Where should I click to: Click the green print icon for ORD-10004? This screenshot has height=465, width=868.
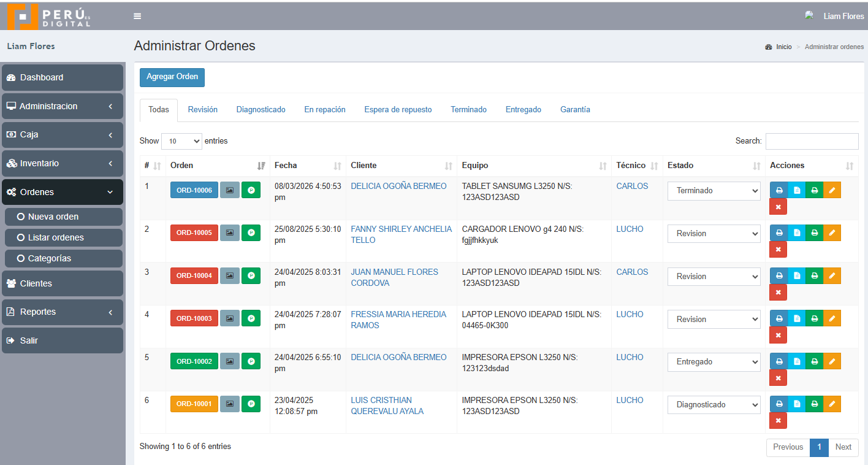[814, 276]
